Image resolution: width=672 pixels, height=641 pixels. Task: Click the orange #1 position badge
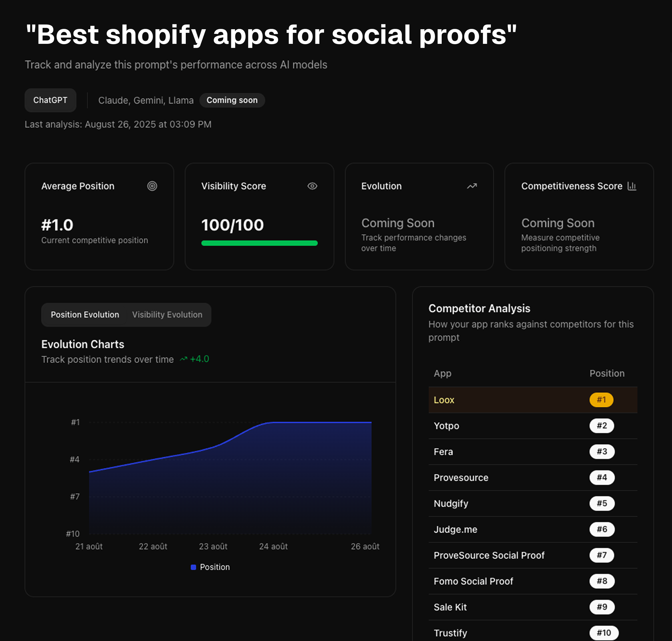coord(601,400)
